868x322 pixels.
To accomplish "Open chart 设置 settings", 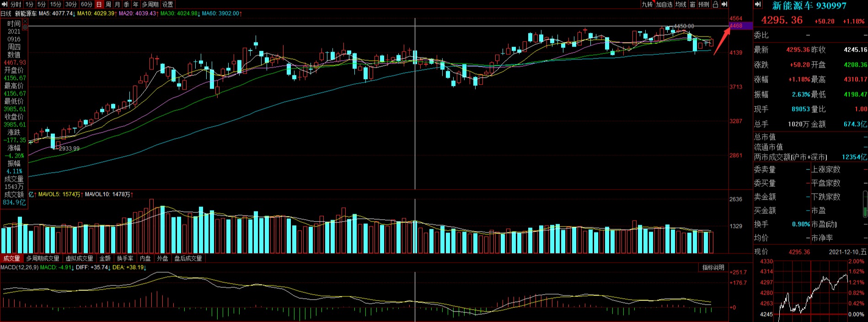I will click(x=168, y=4).
